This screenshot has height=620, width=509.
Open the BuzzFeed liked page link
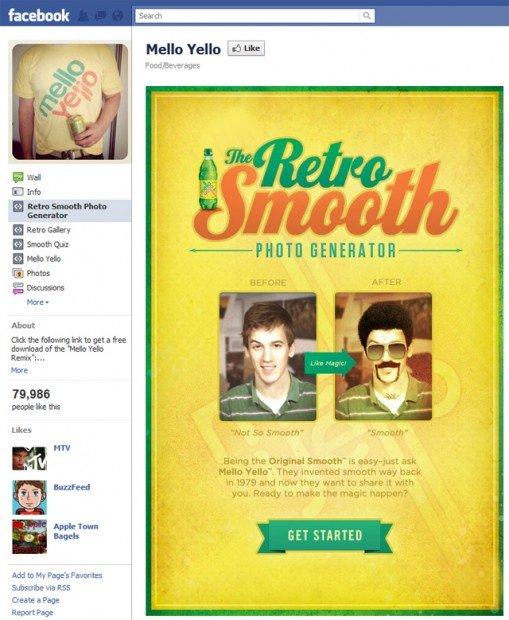point(72,487)
